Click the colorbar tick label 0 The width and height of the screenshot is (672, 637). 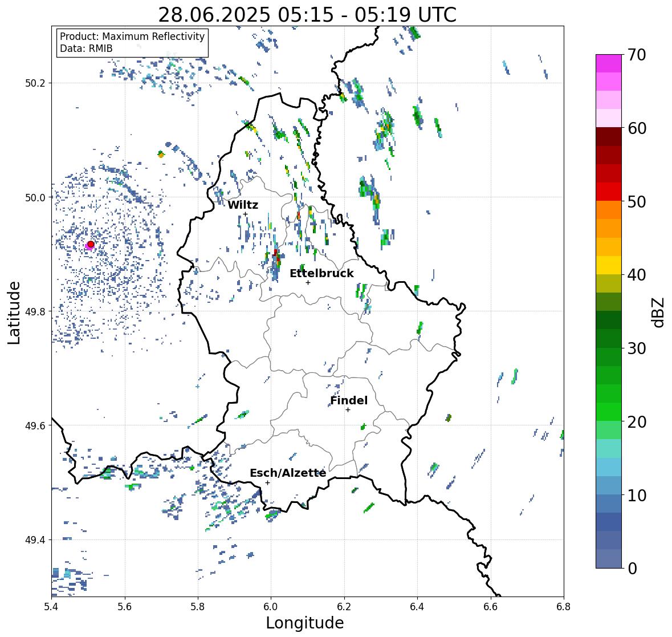(x=632, y=569)
